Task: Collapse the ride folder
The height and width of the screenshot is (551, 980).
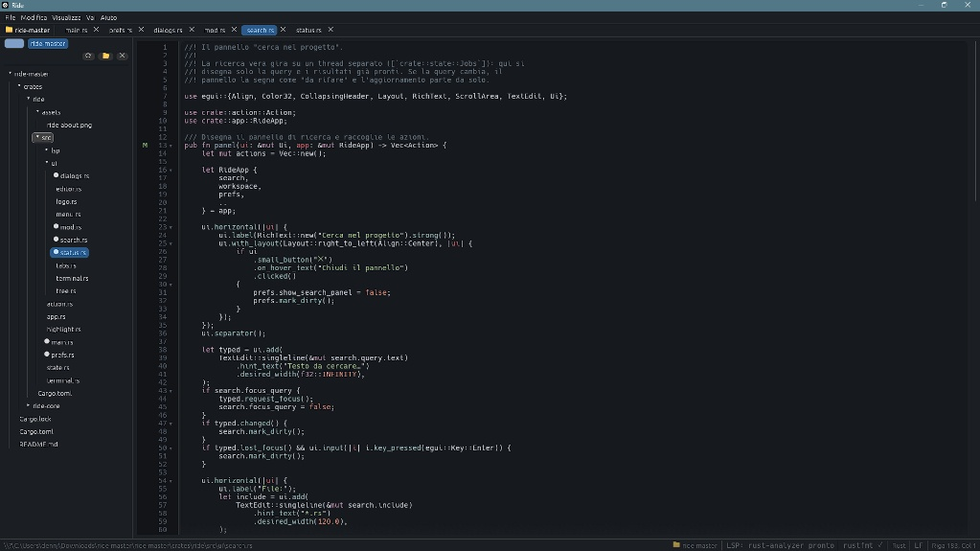Action: pos(28,98)
